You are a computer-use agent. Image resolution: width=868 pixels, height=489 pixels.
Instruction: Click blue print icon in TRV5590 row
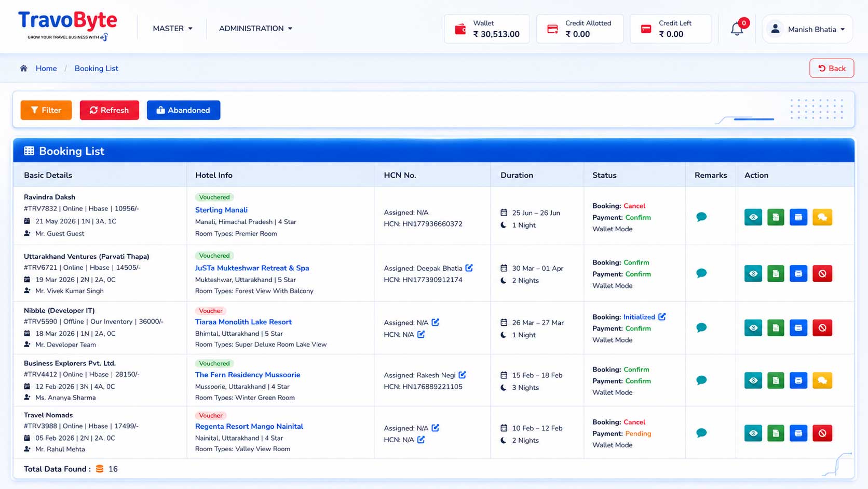point(798,328)
